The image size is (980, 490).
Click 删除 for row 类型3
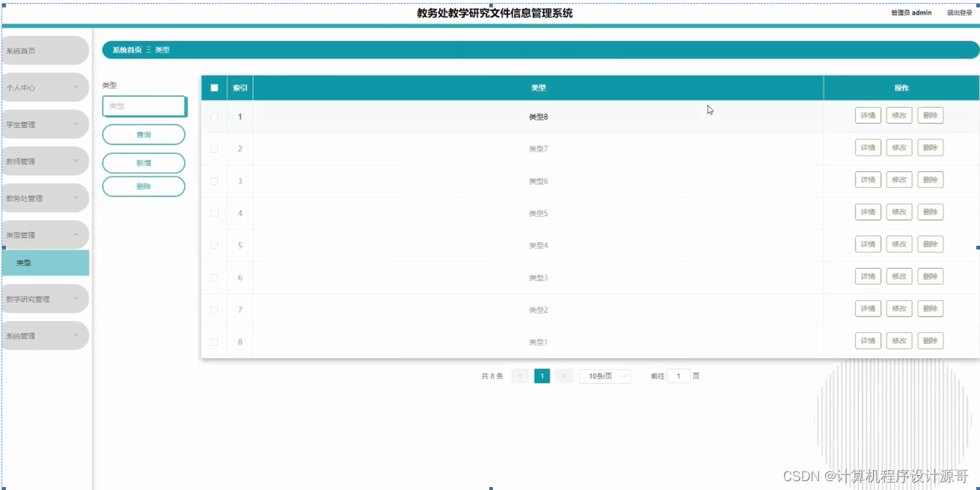(x=931, y=277)
